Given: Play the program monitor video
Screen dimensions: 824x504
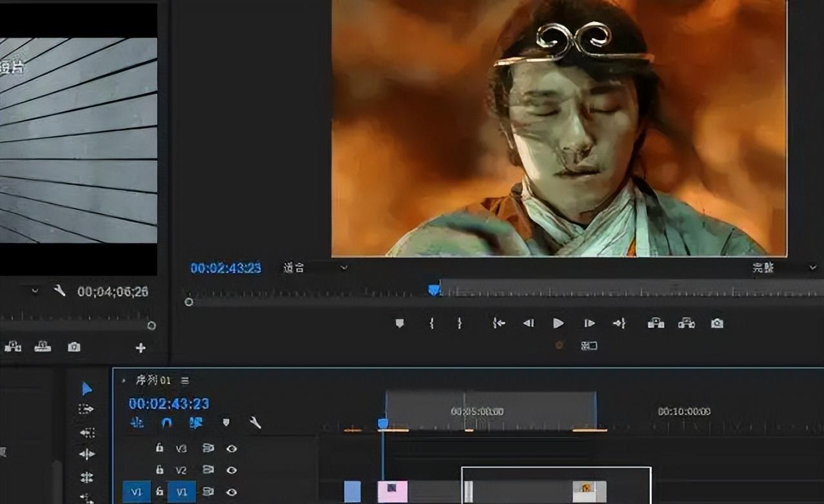Looking at the screenshot, I should click(558, 324).
